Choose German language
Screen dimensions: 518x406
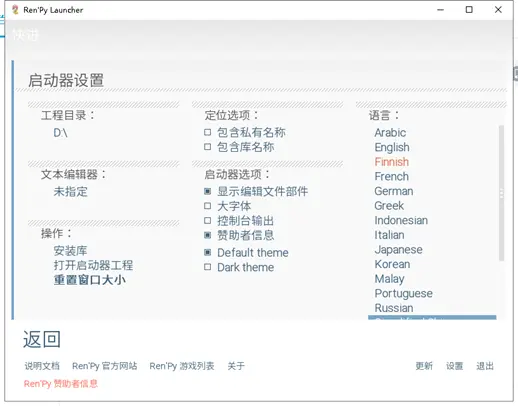394,191
